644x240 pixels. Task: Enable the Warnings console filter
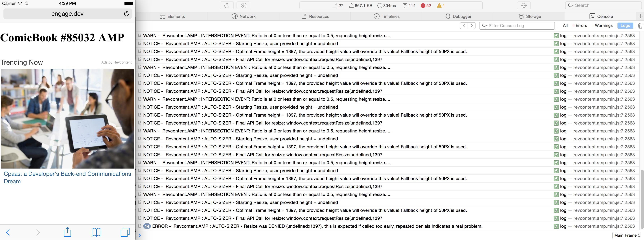point(603,25)
